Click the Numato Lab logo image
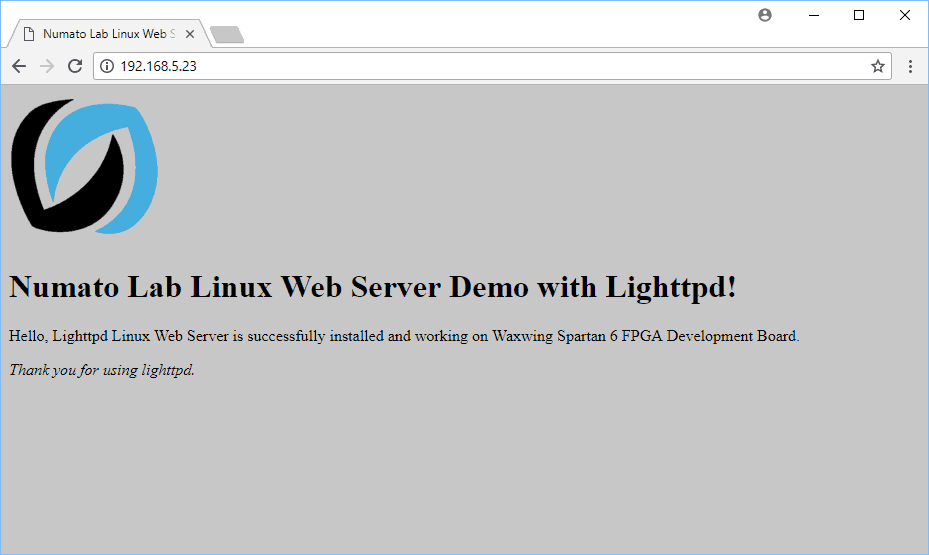 [x=84, y=166]
